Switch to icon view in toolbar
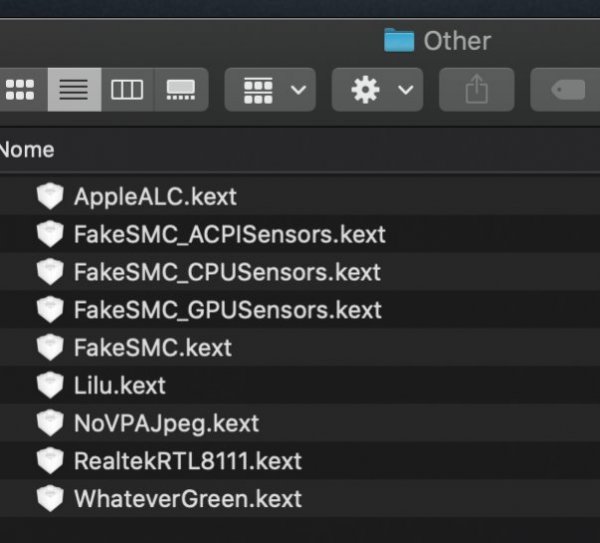Screen dimensions: 600x543 pyautogui.click(x=20, y=90)
